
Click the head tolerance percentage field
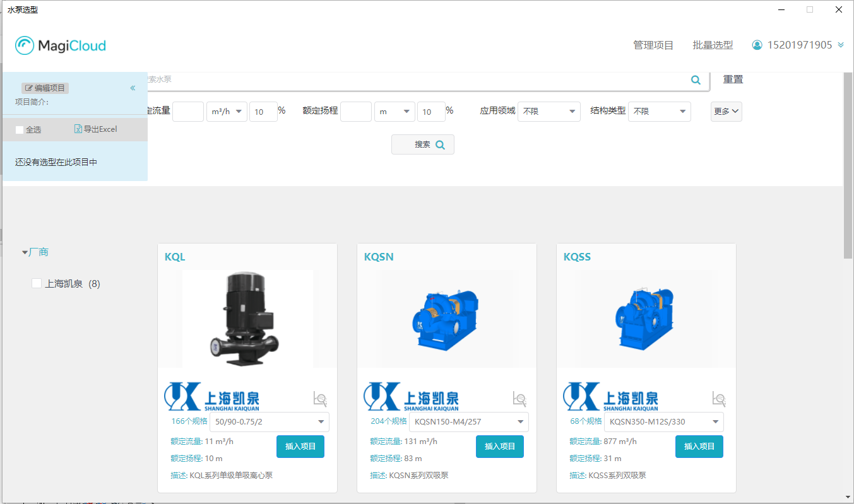431,112
